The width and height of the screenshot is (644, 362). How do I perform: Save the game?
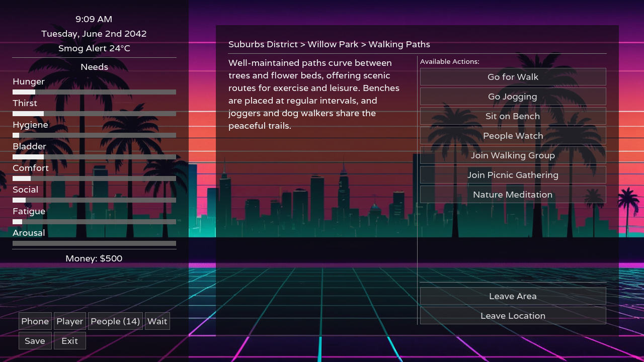pyautogui.click(x=35, y=341)
